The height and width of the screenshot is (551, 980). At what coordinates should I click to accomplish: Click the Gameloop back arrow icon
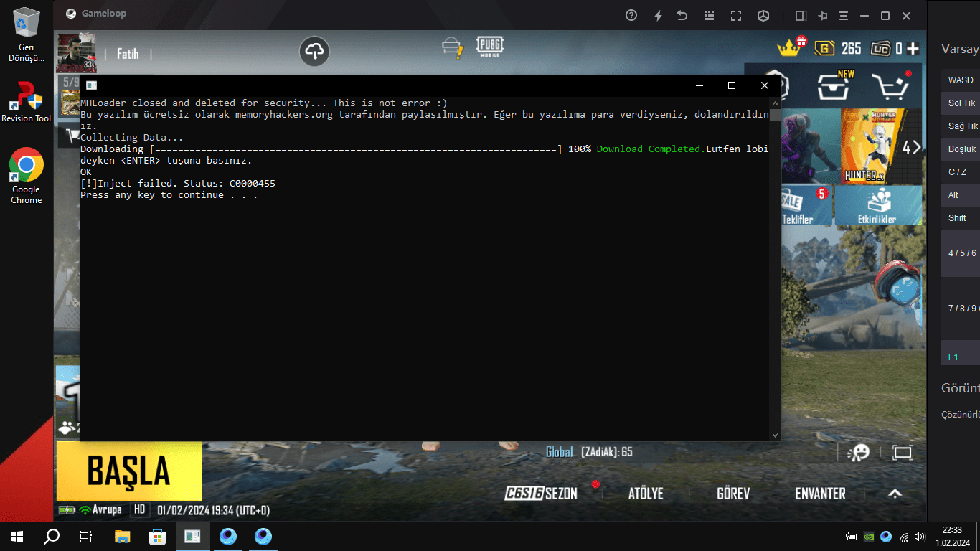click(683, 15)
